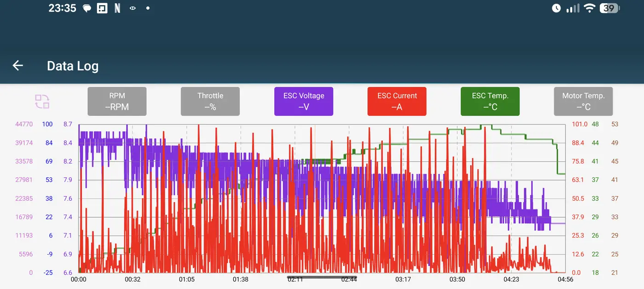
Task: Tap the 88.4 current axis value
Action: tap(578, 143)
